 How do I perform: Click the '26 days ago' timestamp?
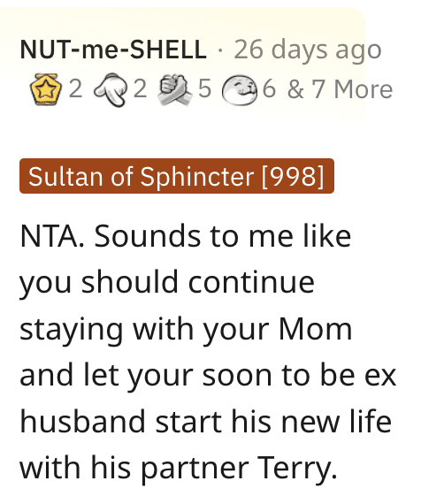point(308,50)
